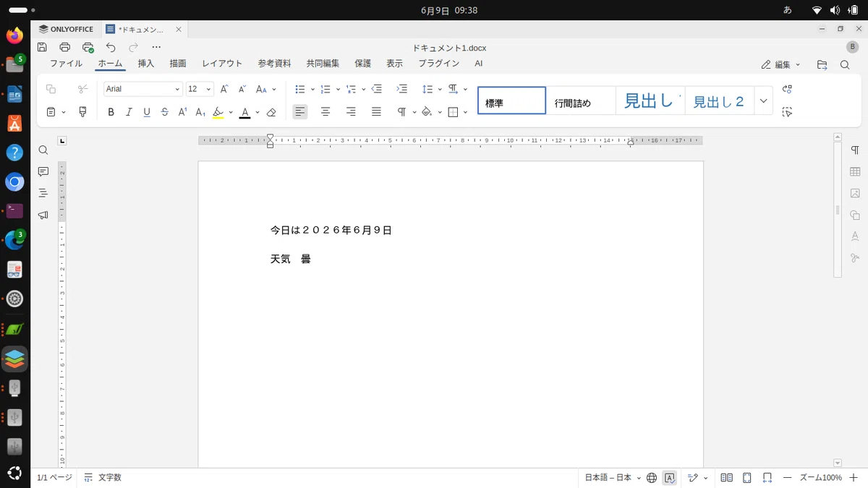Click the Replace icon on ribbon right
This screenshot has height=488, width=868.
click(x=788, y=89)
